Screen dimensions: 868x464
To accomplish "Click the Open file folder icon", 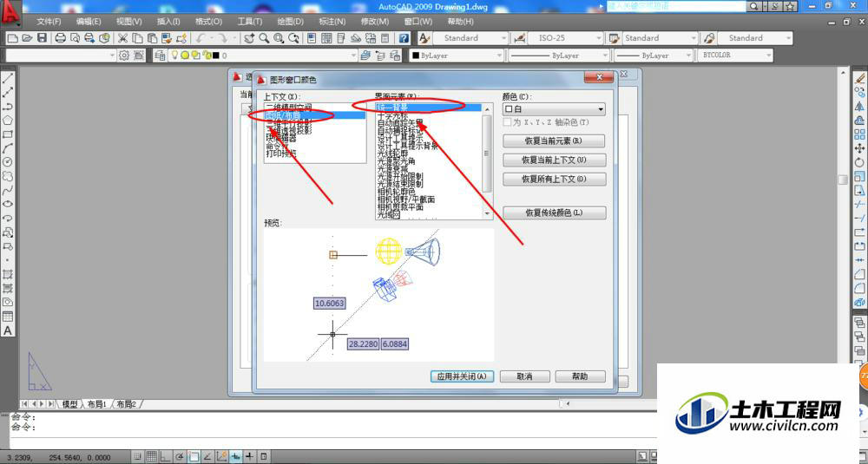I will (x=27, y=38).
